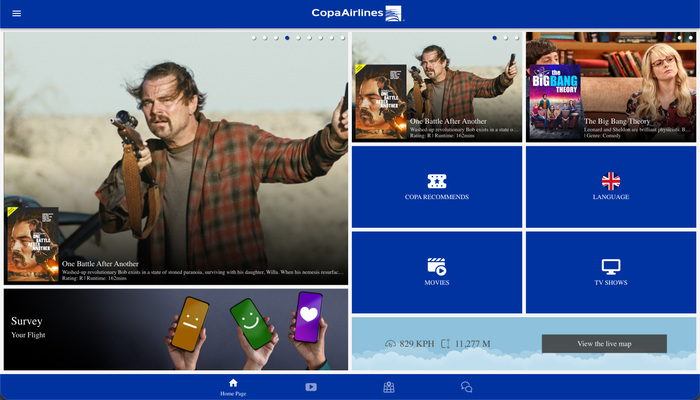Select the first dot of the large banner carousel
The width and height of the screenshot is (700, 400).
pyautogui.click(x=254, y=38)
